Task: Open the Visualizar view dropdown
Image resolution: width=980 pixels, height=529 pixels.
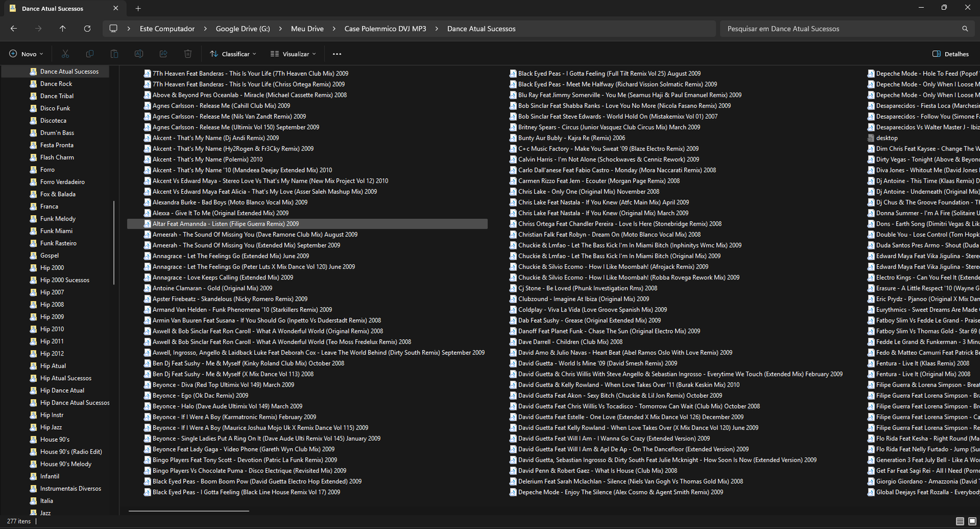Action: (x=293, y=54)
